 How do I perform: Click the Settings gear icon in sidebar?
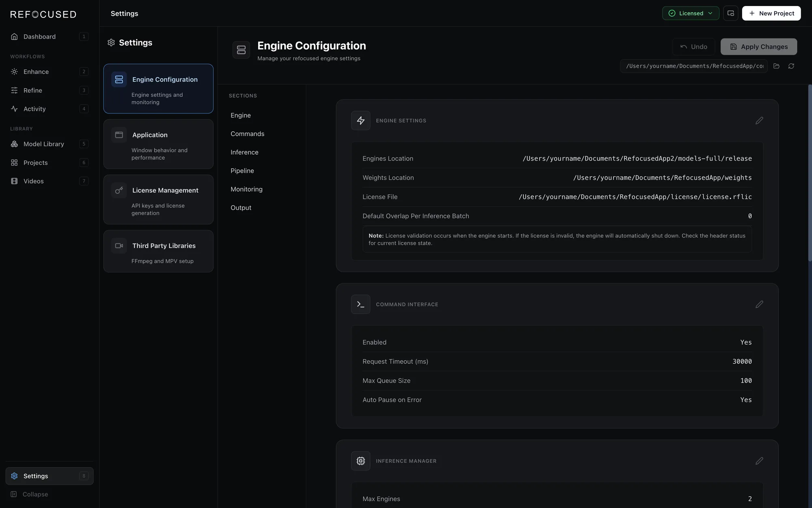(x=14, y=476)
